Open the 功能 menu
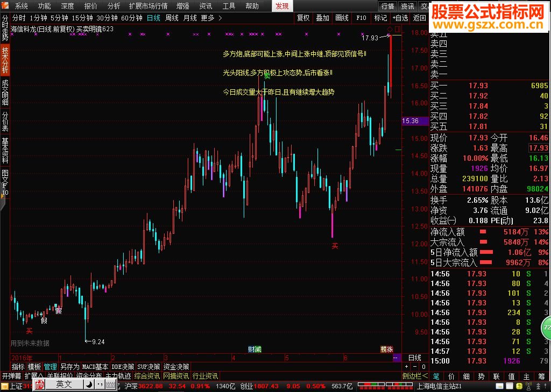 tap(45, 6)
